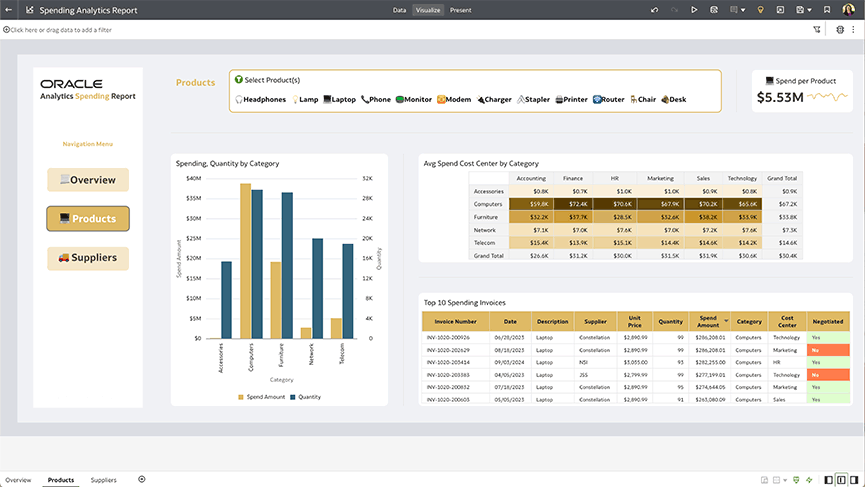
Task: Click the Suppliers navigation button
Action: tap(88, 258)
